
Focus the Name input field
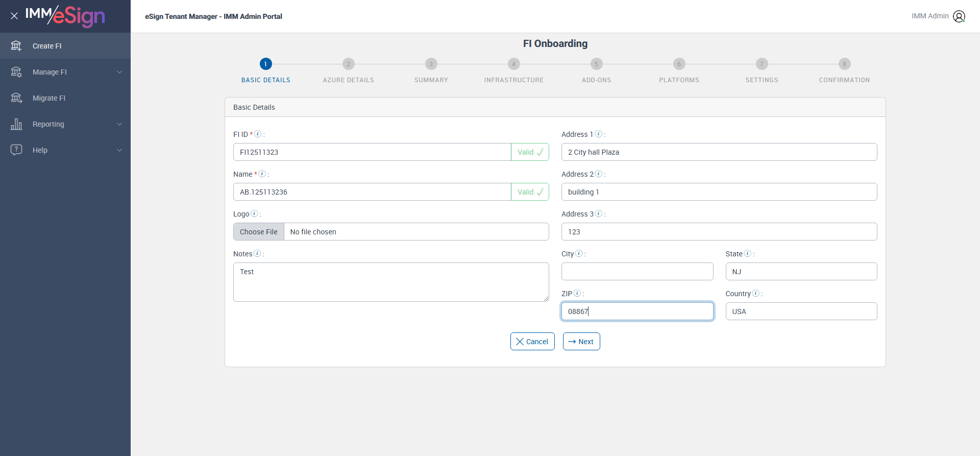tap(372, 192)
